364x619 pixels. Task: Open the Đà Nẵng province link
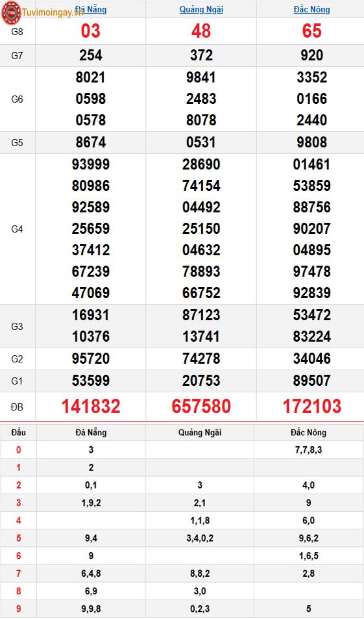tap(91, 9)
